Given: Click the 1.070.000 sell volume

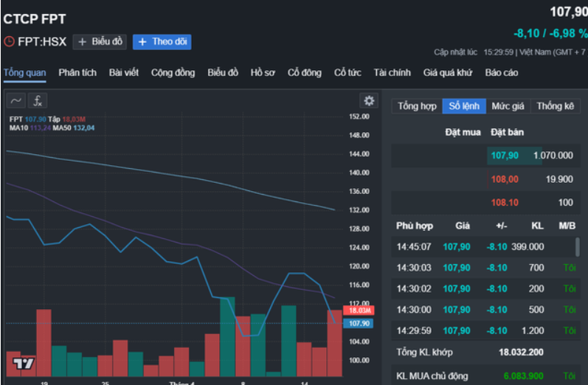Looking at the screenshot, I should 553,155.
